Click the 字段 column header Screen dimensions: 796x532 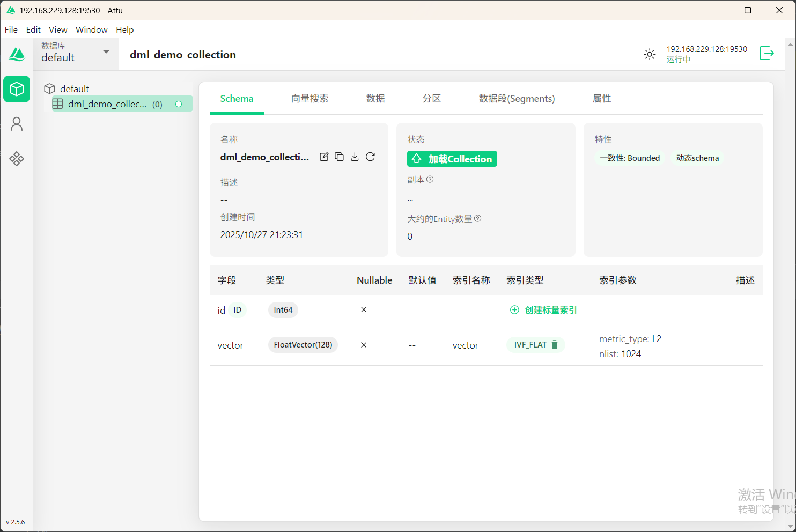[x=227, y=280]
